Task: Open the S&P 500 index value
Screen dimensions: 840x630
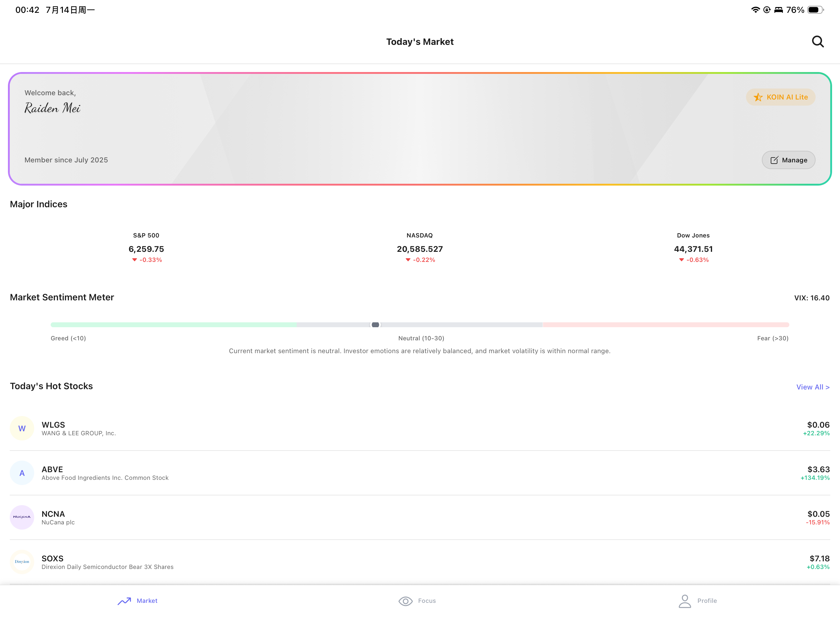Action: [146, 249]
